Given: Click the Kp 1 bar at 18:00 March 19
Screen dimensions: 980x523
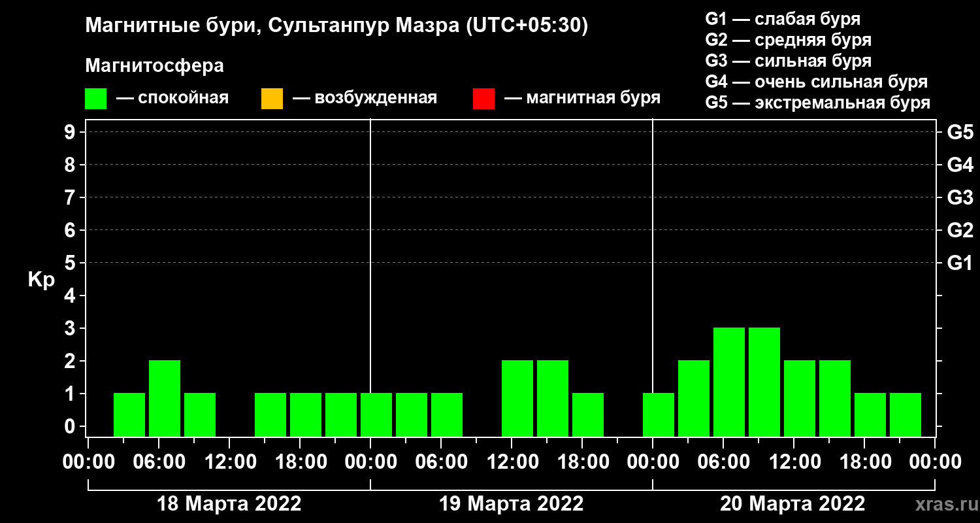Looking at the screenshot, I should [588, 414].
